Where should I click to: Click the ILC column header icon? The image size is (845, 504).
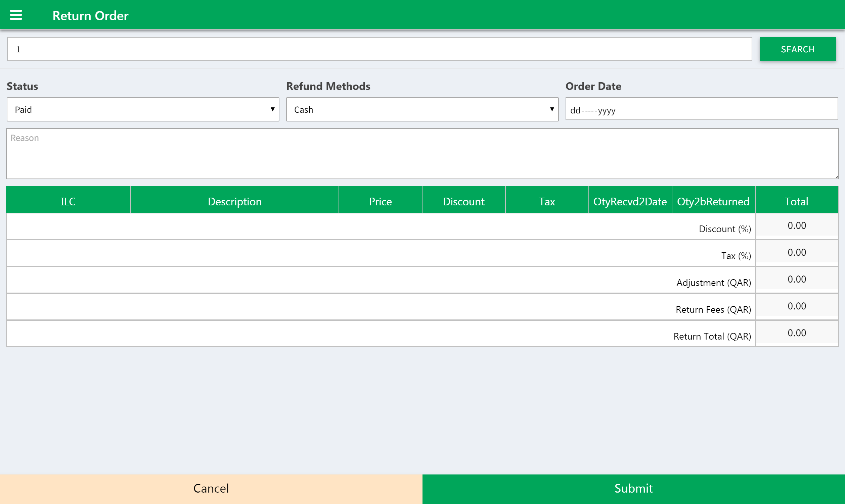(68, 201)
